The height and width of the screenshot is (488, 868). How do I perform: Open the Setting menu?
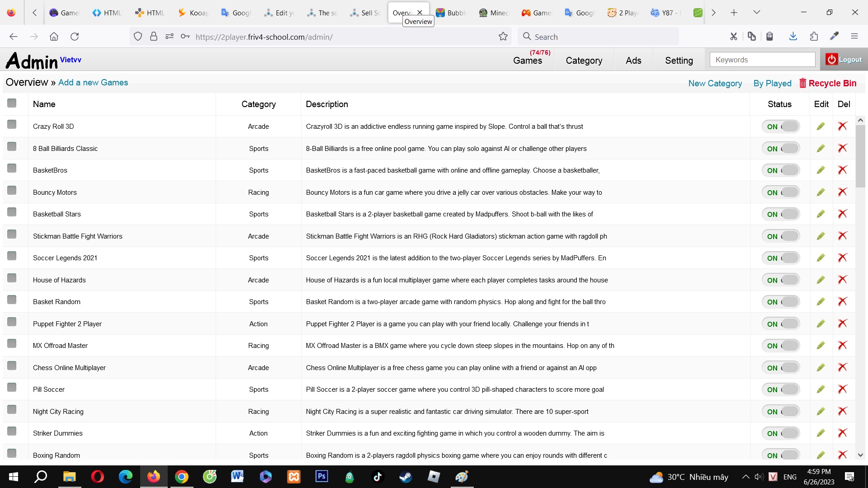tap(679, 61)
